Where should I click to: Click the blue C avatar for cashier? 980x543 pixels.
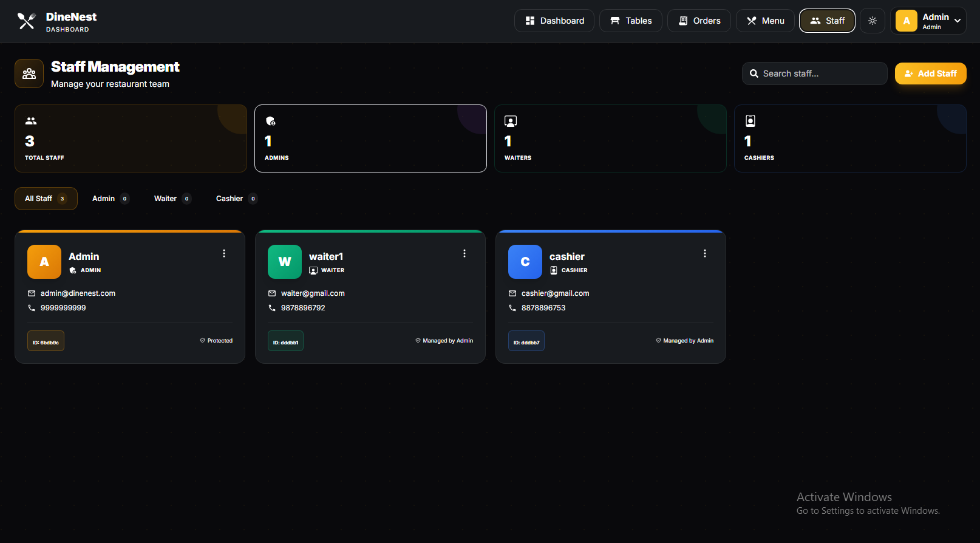(x=525, y=262)
